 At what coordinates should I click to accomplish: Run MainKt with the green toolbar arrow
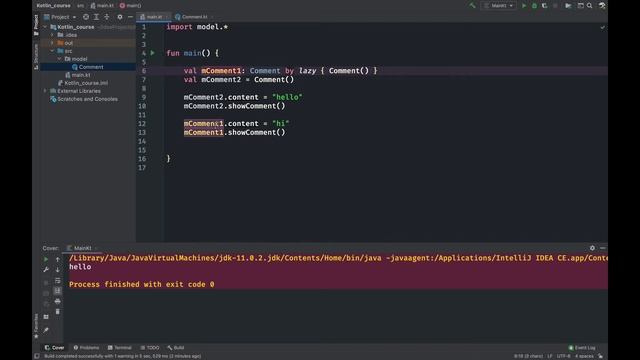click(524, 6)
